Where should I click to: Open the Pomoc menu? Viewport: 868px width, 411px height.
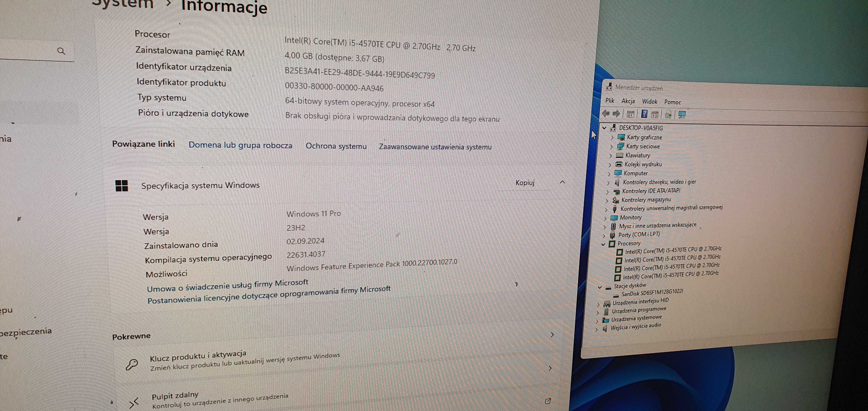coord(673,102)
